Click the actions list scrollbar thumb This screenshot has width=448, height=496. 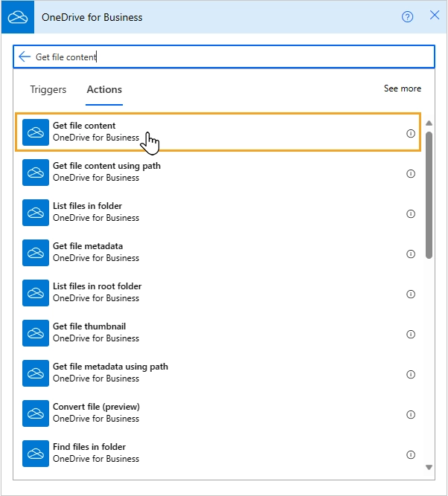(429, 195)
